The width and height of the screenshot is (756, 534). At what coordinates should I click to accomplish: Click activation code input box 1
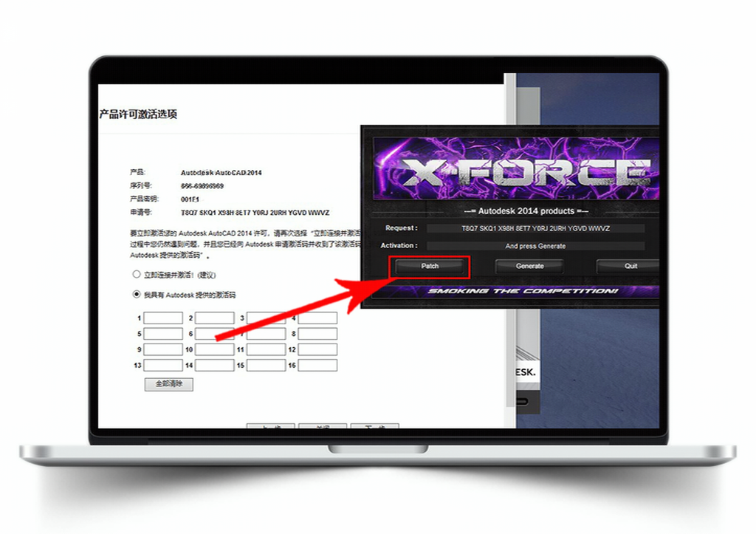[163, 318]
